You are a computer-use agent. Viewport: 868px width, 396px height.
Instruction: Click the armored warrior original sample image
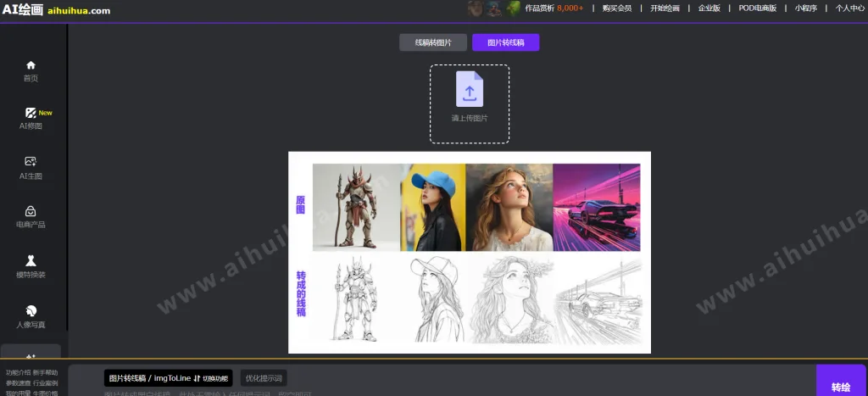[357, 207]
